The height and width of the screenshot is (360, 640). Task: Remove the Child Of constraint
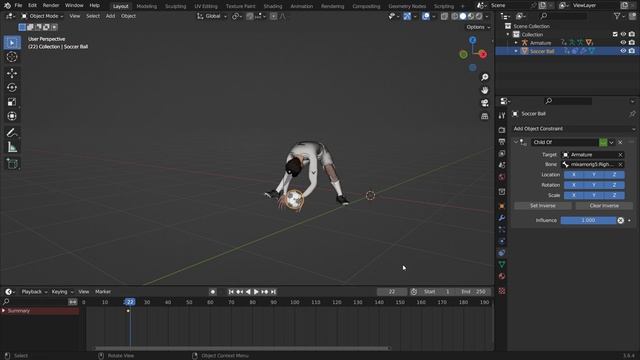pyautogui.click(x=620, y=142)
